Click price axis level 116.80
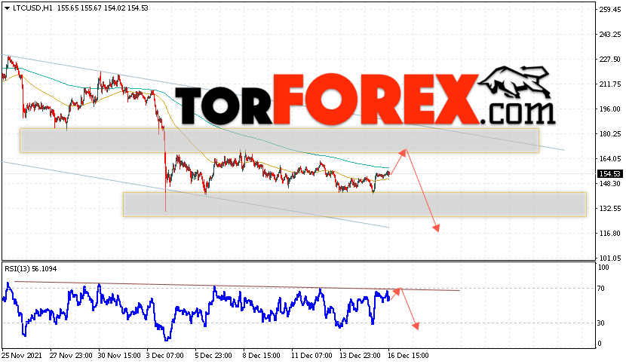The image size is (626, 364). coord(609,233)
